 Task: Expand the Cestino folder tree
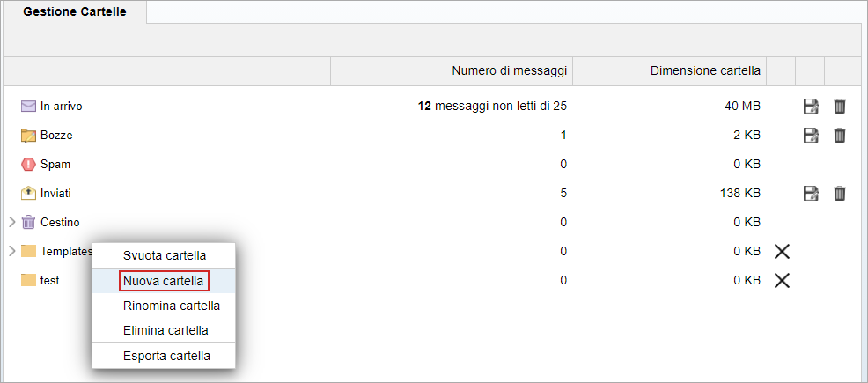11,222
